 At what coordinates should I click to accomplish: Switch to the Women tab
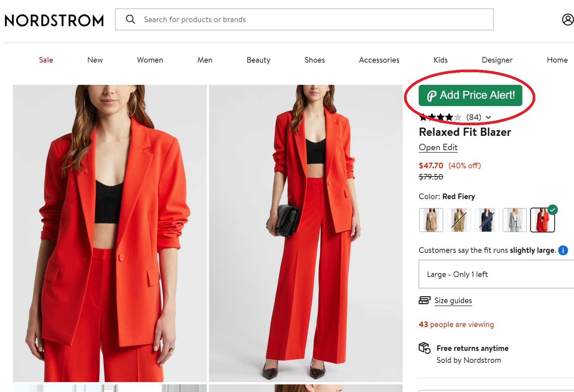point(150,60)
